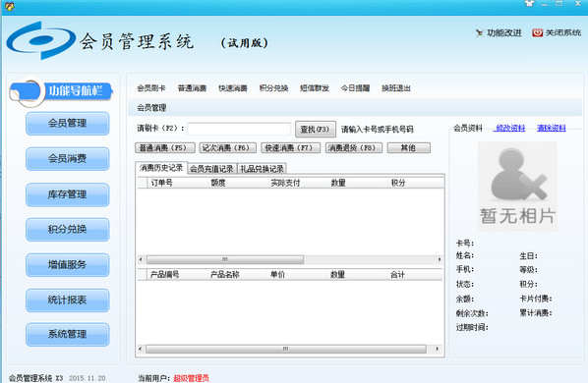
Task: Open 增值服务 in the navigation sidebar
Action: coord(68,265)
